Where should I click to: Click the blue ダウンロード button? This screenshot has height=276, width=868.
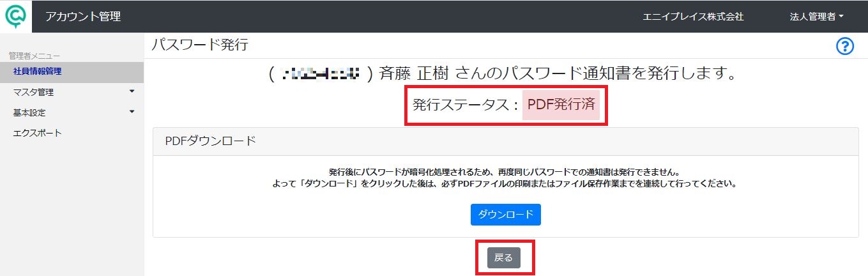(506, 215)
